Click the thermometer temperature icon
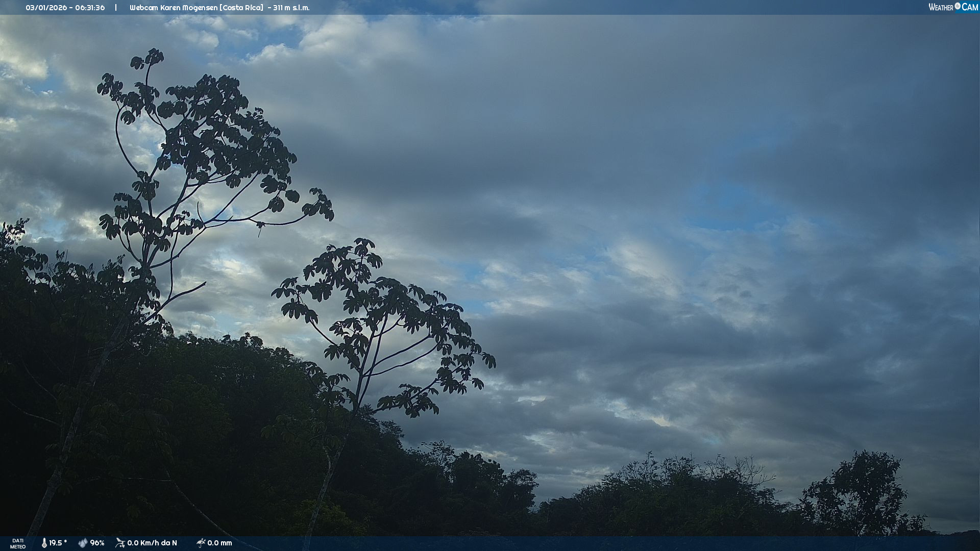 (x=44, y=543)
